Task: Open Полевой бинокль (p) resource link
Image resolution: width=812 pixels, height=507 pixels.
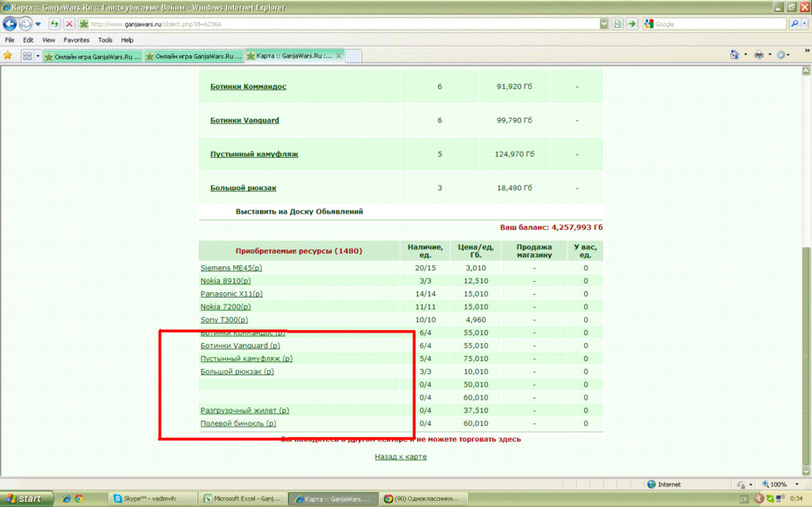Action: (x=238, y=423)
